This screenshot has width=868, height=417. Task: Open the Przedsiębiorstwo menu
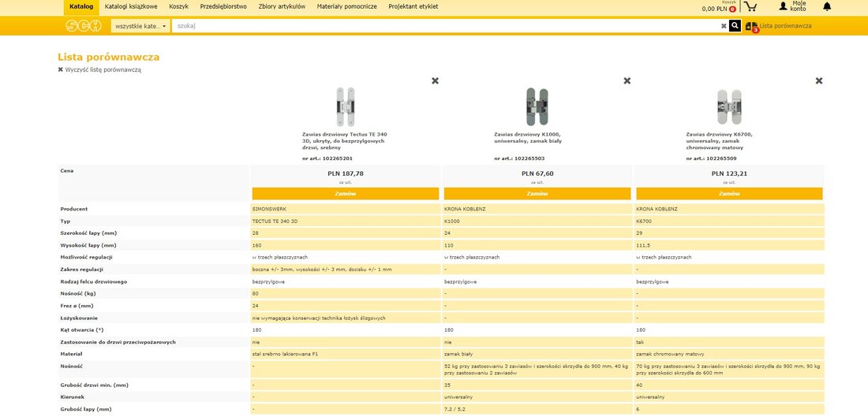click(x=223, y=6)
